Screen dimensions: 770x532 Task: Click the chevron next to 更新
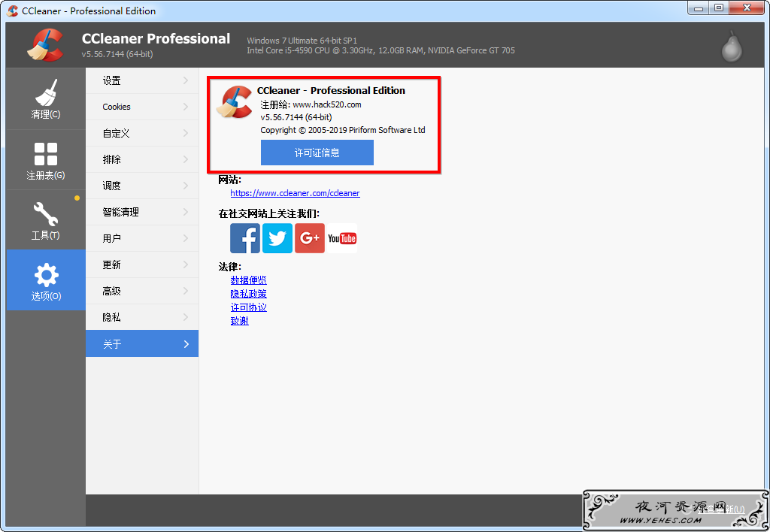(x=186, y=264)
